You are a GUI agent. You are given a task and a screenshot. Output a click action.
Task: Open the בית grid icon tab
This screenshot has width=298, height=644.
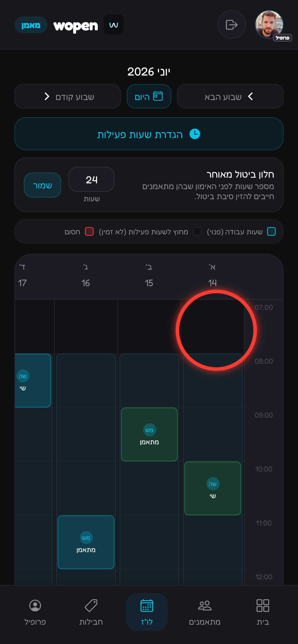(263, 605)
